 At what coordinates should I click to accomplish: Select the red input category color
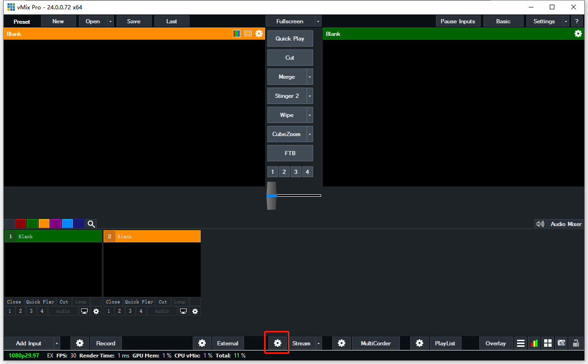(21, 224)
